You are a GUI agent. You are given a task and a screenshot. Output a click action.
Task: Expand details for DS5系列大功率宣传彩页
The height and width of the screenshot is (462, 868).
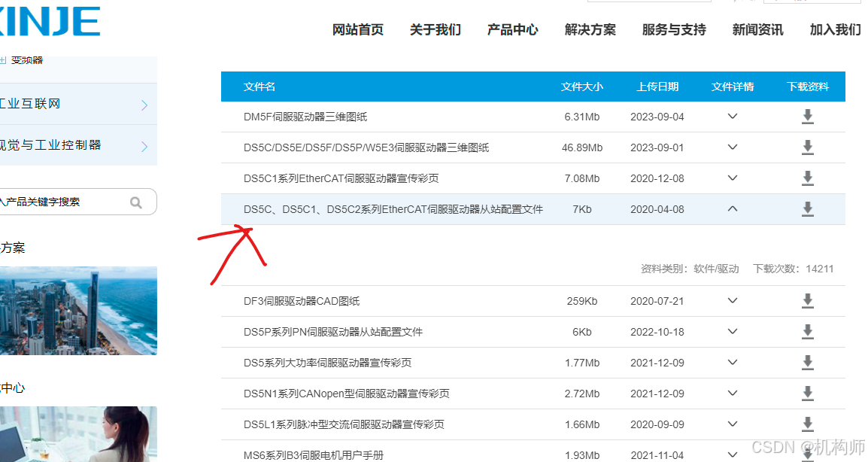(x=733, y=362)
